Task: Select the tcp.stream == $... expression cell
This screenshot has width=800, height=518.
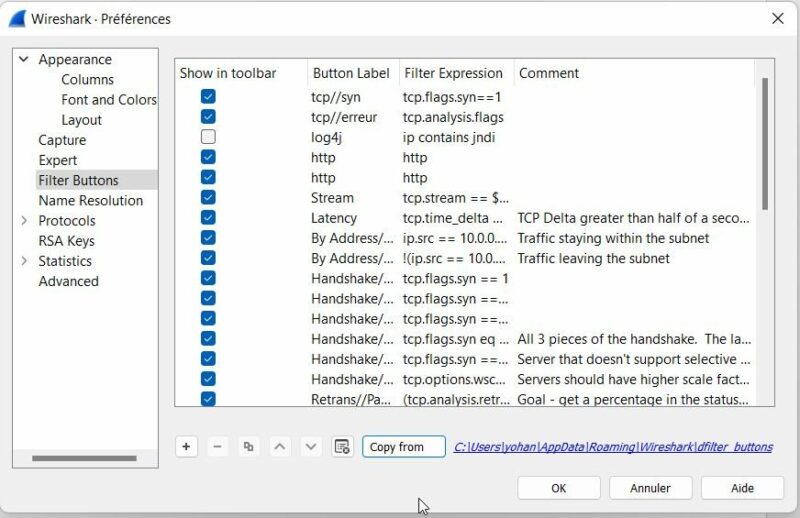Action: tap(456, 198)
